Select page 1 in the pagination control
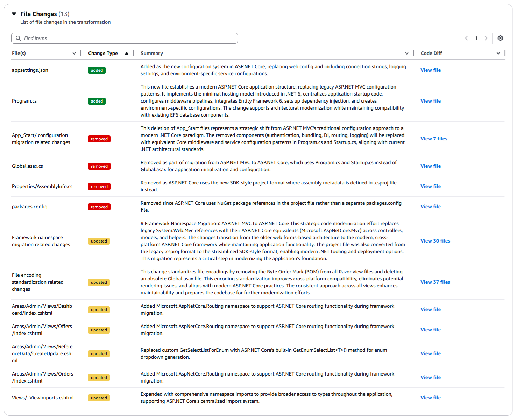Viewport: 517px width, 420px height. (476, 38)
